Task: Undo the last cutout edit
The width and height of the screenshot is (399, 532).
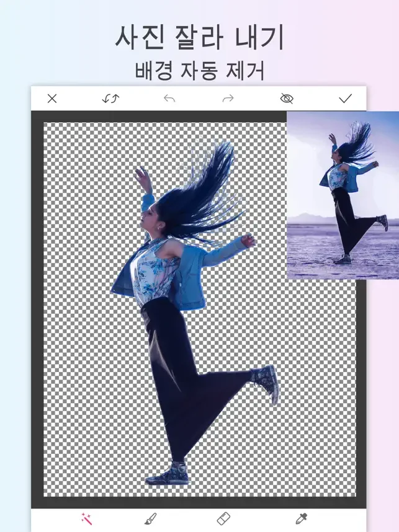Action: 169,99
